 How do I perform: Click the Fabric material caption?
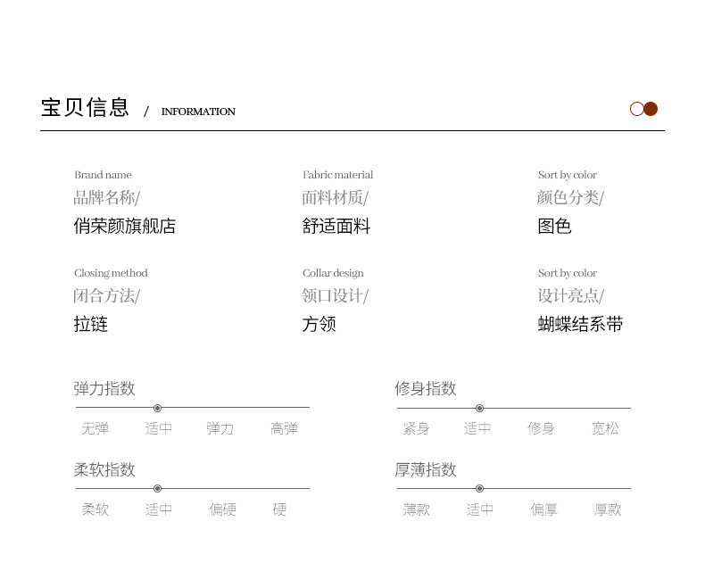337,175
